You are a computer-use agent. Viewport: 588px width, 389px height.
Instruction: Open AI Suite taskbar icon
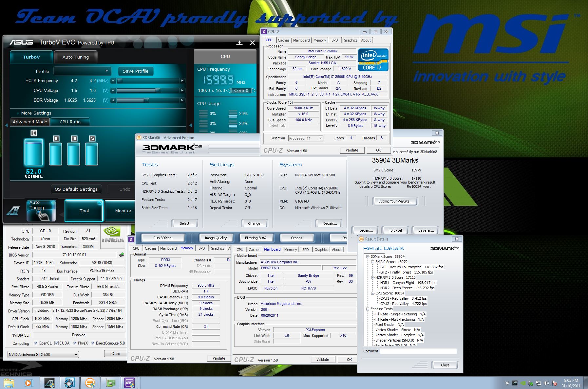(49, 383)
